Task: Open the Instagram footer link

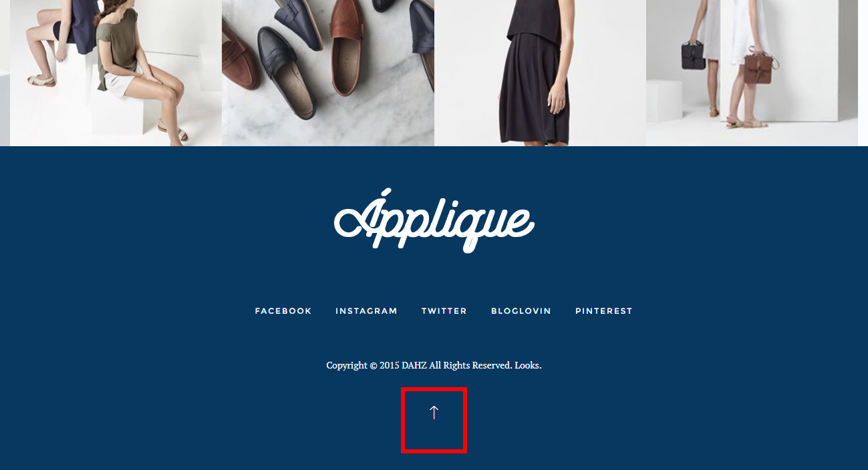Action: 366,311
